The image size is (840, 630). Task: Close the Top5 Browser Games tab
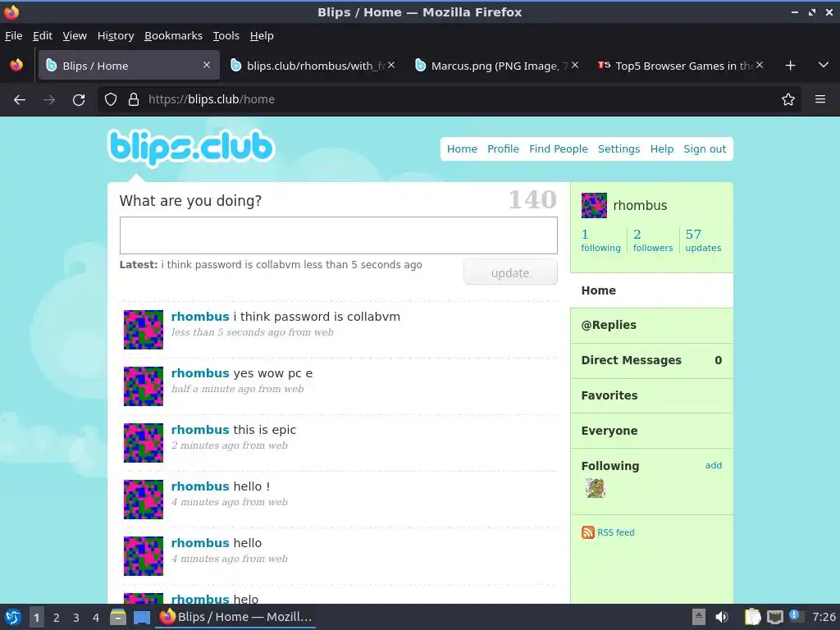(759, 65)
